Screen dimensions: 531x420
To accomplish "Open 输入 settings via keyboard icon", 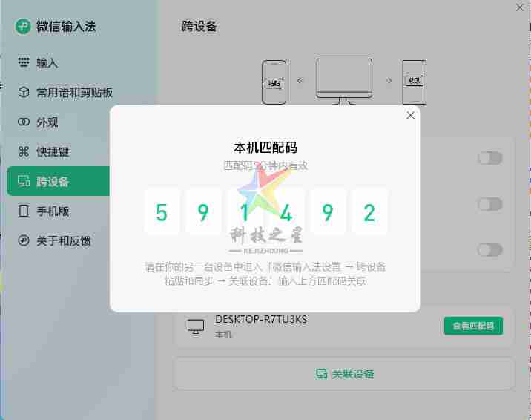I will coord(24,63).
